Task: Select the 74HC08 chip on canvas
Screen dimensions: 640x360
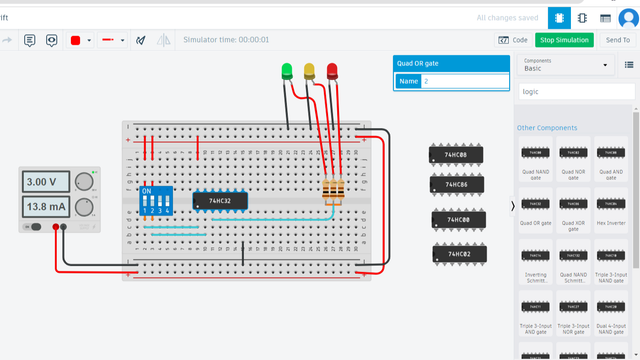Action: [x=456, y=155]
